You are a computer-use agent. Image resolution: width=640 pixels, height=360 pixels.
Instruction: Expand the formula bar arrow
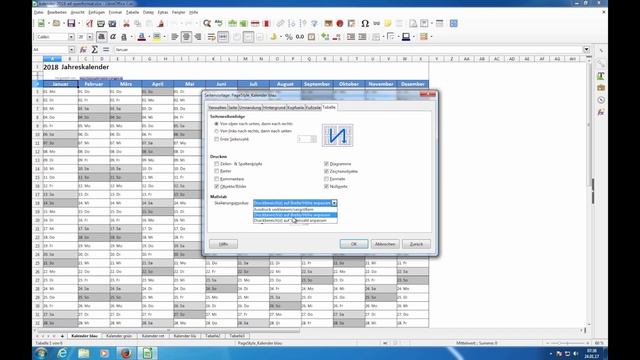587,49
